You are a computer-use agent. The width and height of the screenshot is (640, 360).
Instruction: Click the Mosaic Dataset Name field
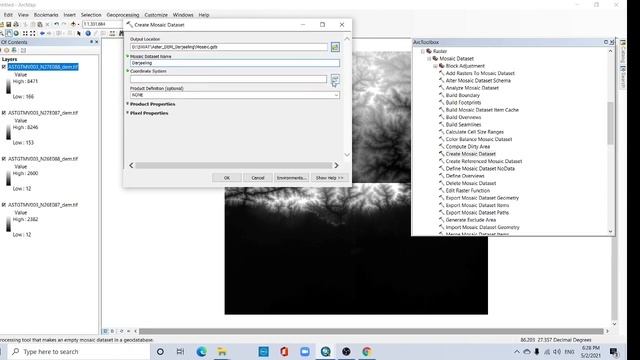pos(235,63)
